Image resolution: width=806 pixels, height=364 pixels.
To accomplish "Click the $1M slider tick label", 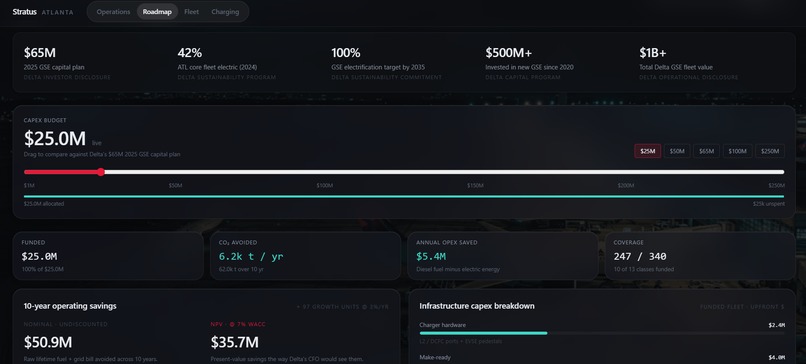I will click(x=29, y=185).
